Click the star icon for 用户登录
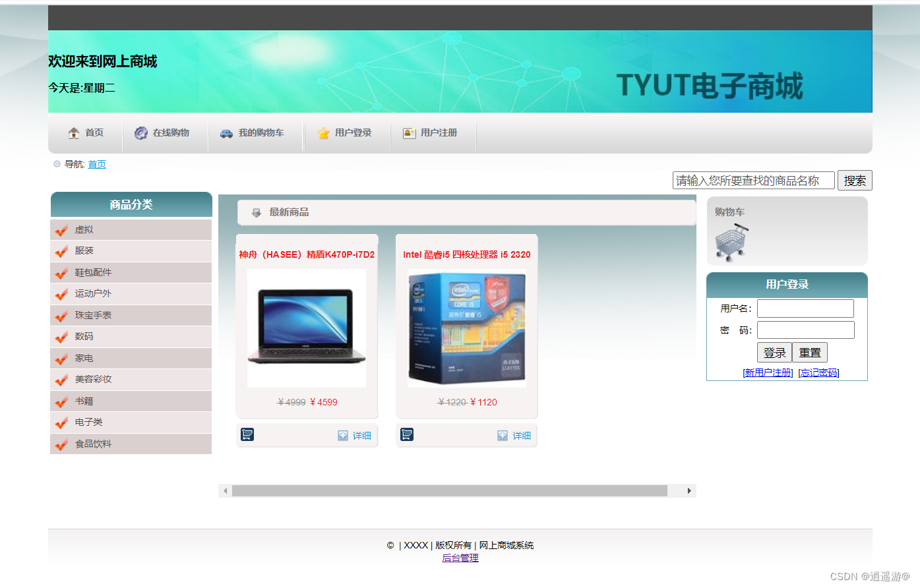This screenshot has height=588, width=920. tap(323, 133)
